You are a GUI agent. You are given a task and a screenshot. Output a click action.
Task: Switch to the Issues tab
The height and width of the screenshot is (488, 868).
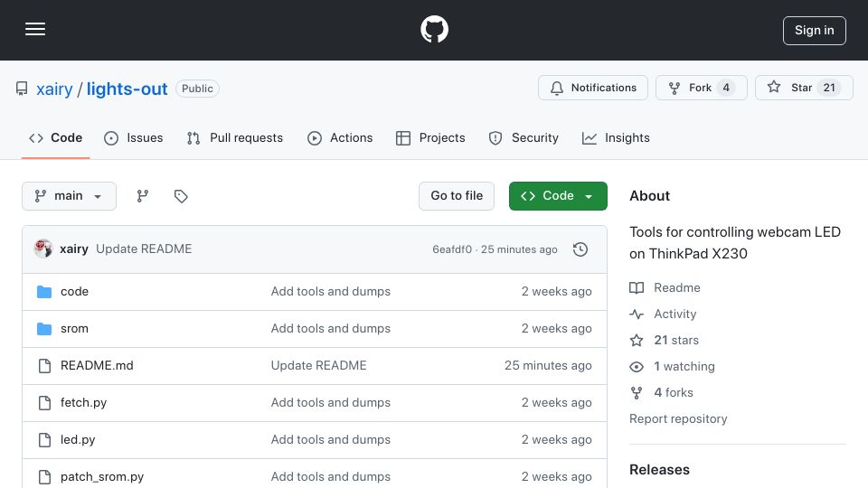tap(134, 137)
